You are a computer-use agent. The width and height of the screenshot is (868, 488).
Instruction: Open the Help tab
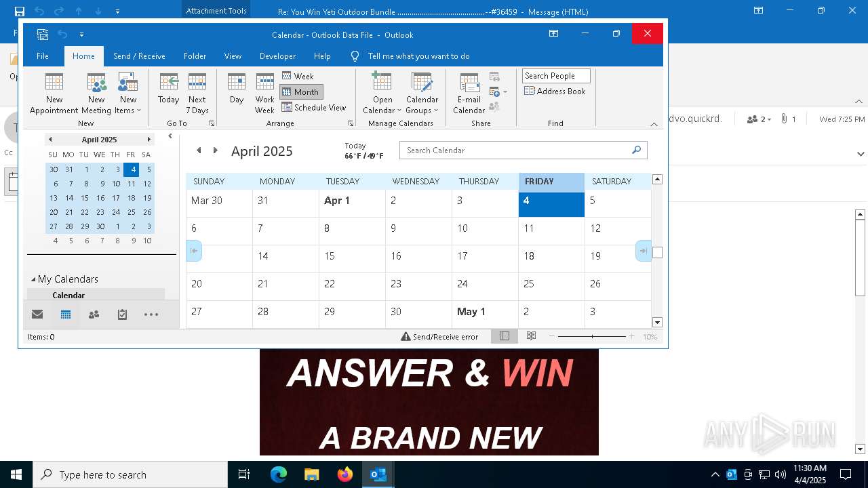click(x=322, y=56)
